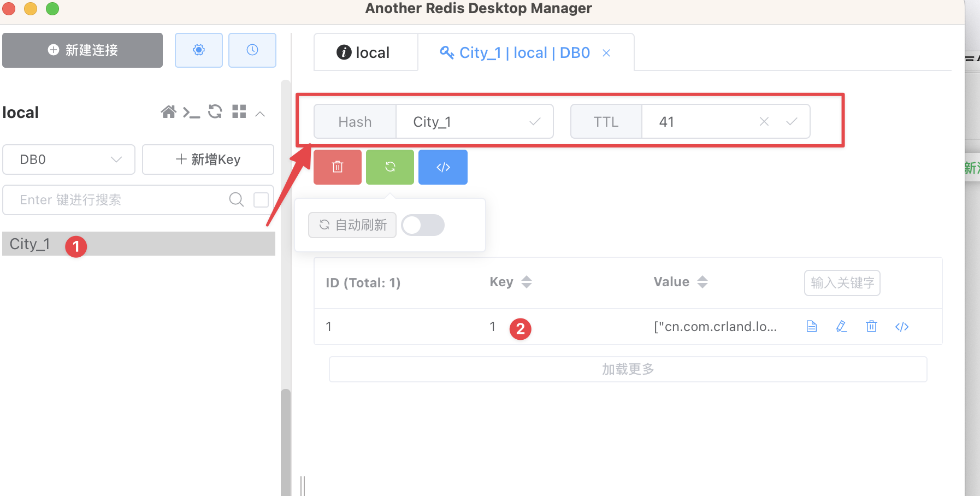Close the City_1 tab
This screenshot has height=496, width=980.
point(606,53)
